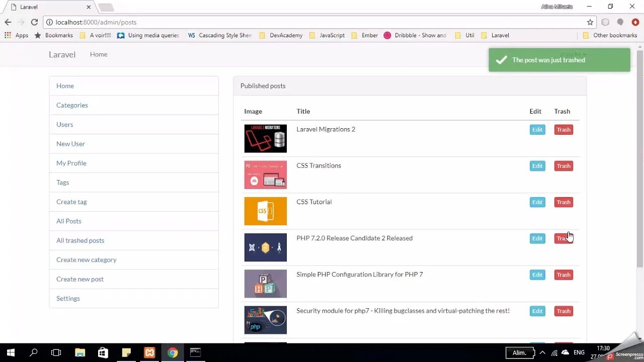Viewport: 644px width, 362px height.
Task: Open Tags in the sidebar
Action: click(134, 183)
